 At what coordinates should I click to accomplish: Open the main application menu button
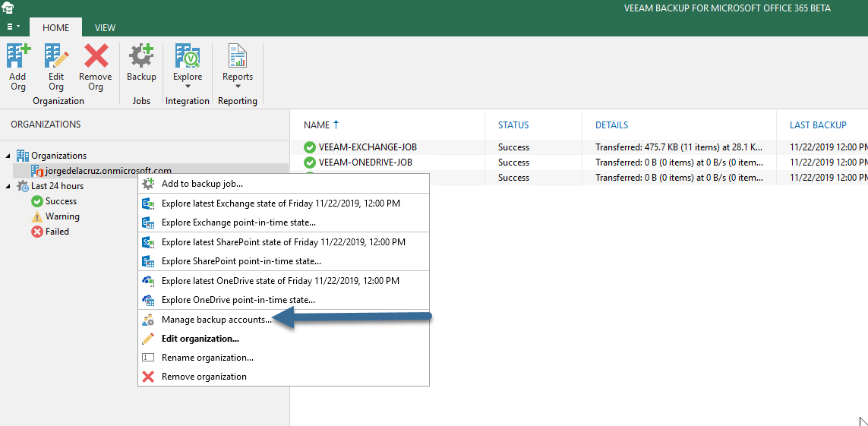click(13, 27)
